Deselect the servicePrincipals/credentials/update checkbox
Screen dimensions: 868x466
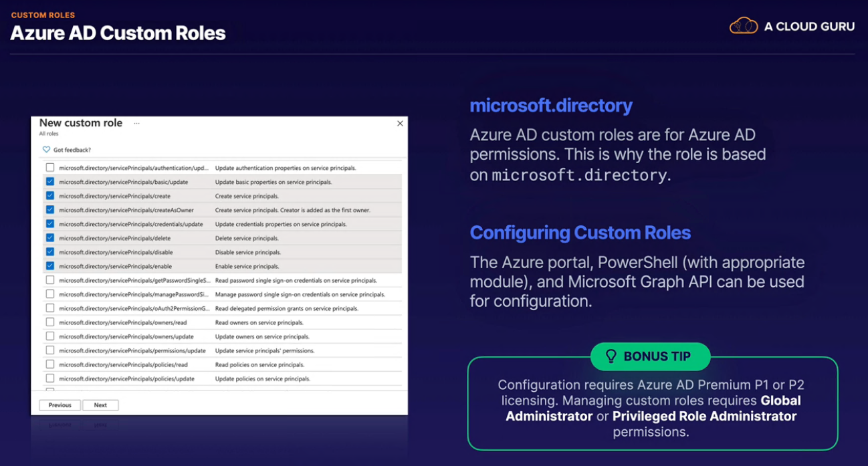pos(50,224)
